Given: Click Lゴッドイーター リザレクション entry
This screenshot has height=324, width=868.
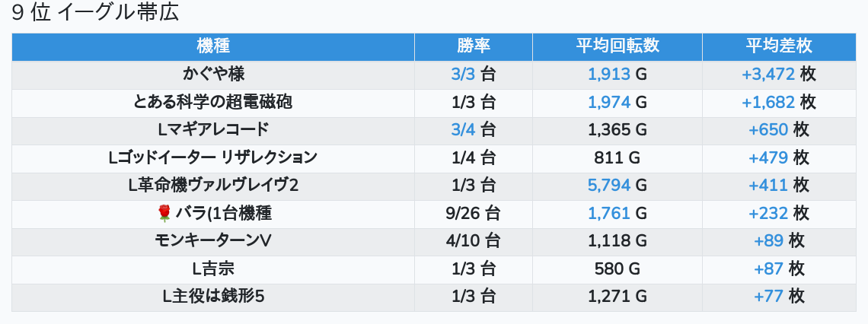Looking at the screenshot, I should [x=213, y=157].
